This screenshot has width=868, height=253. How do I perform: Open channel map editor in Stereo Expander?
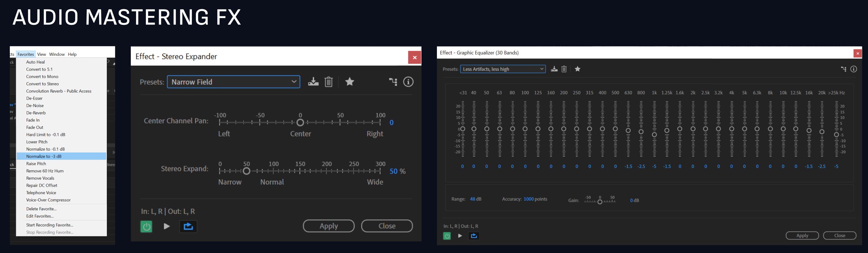pyautogui.click(x=393, y=82)
